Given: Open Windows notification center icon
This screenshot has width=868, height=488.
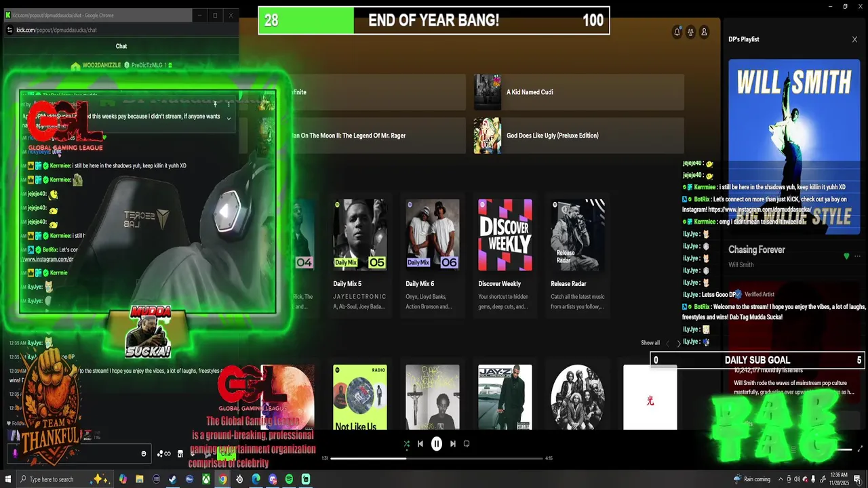Looking at the screenshot, I should (858, 479).
